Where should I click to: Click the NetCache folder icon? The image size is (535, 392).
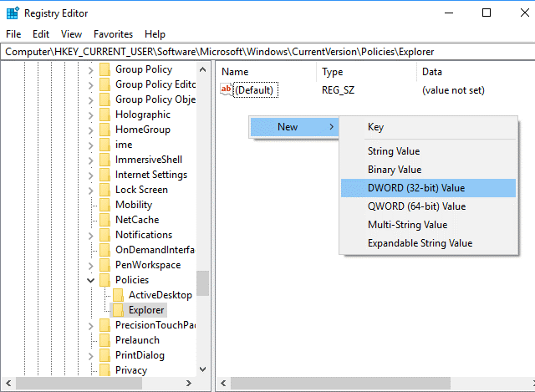coord(104,219)
